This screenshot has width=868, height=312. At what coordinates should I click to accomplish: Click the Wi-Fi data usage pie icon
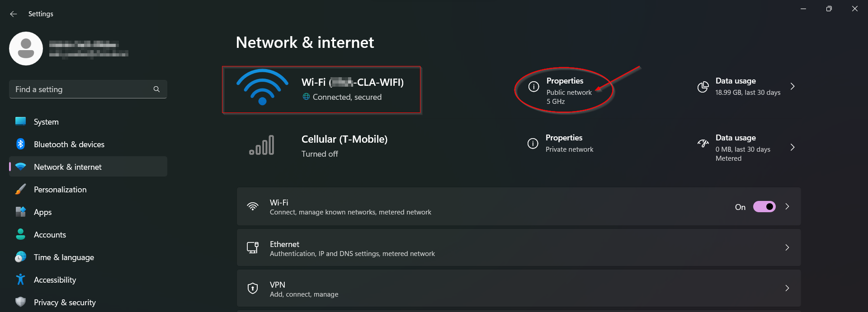tap(703, 87)
